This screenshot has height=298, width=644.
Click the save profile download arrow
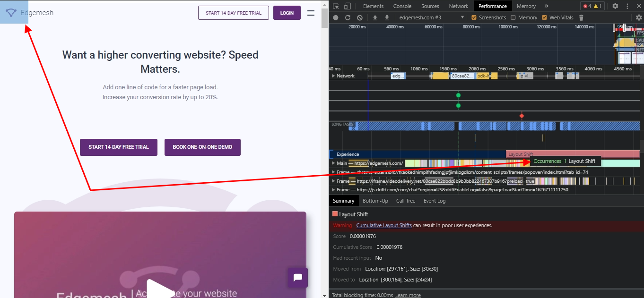coord(387,17)
